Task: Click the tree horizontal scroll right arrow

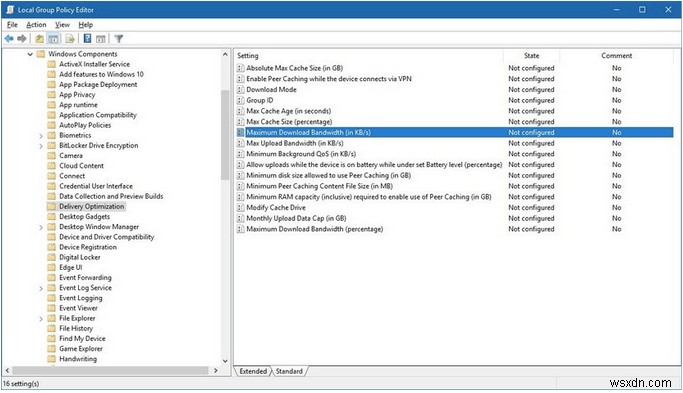Action: (x=216, y=370)
